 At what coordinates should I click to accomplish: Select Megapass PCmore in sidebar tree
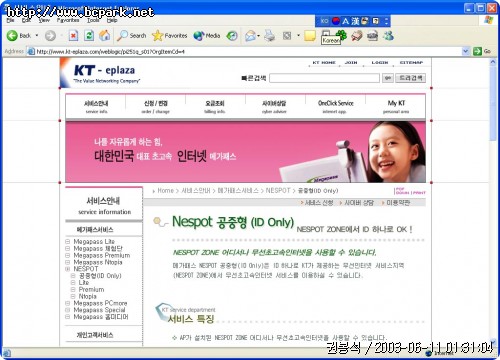(100, 303)
